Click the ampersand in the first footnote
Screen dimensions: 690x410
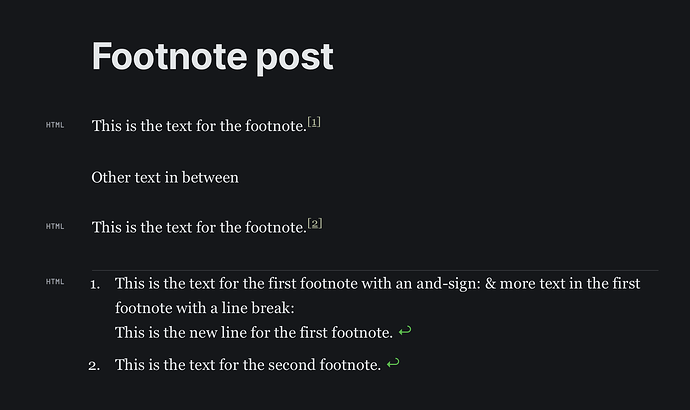tap(490, 283)
